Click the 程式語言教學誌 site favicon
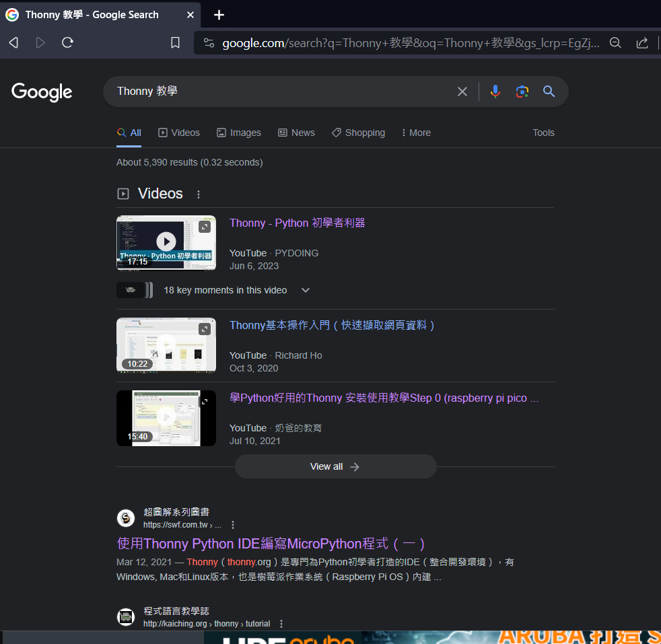661x644 pixels. [x=126, y=618]
